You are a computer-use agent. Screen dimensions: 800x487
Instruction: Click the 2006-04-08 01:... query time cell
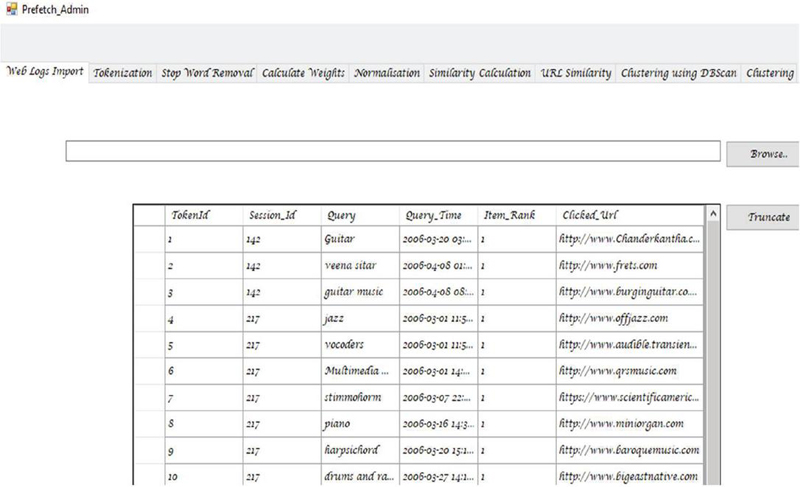(x=439, y=265)
